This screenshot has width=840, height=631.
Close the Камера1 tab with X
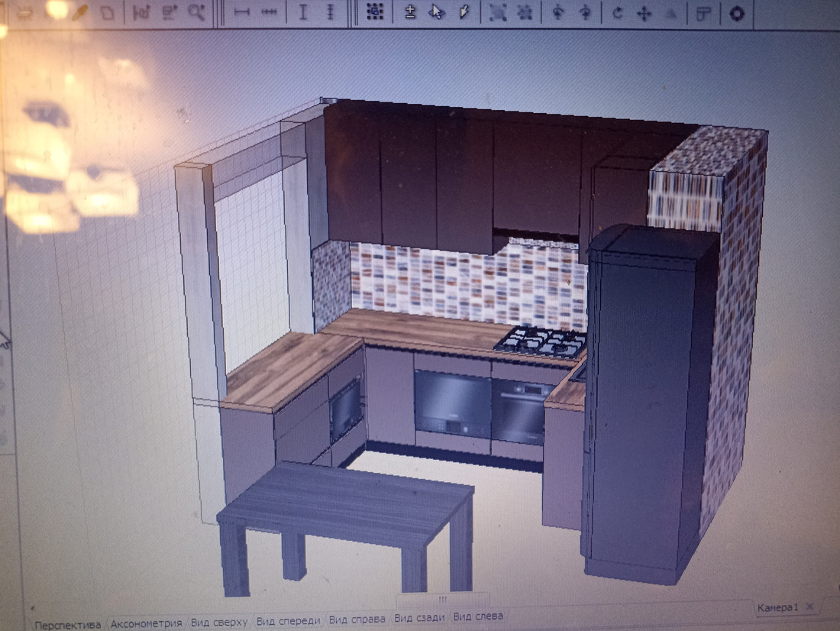tap(810, 607)
